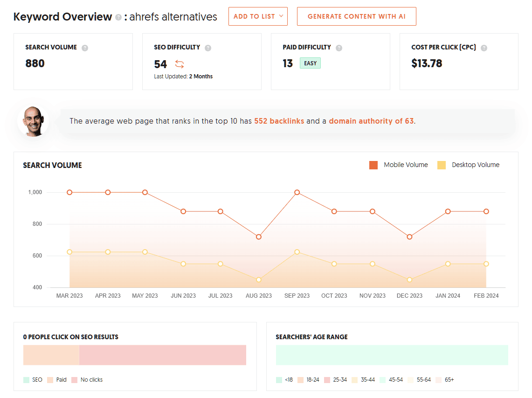Viewport: 532px width, 398px height.
Task: Click the EASY paid difficulty badge
Action: click(x=310, y=63)
